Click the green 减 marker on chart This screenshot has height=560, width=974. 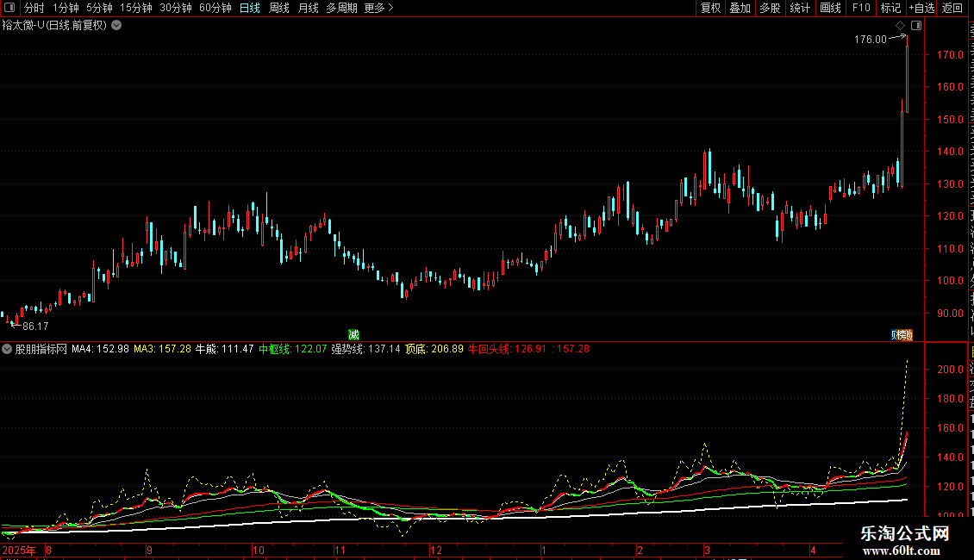click(x=353, y=334)
